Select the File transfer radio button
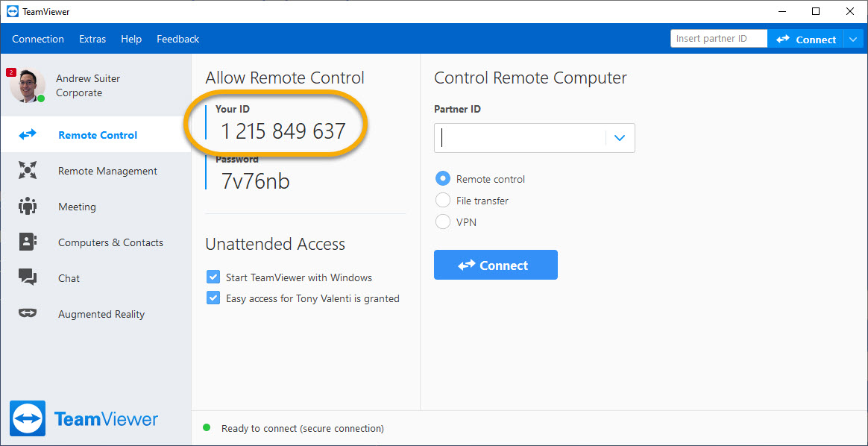This screenshot has width=868, height=446. (443, 201)
